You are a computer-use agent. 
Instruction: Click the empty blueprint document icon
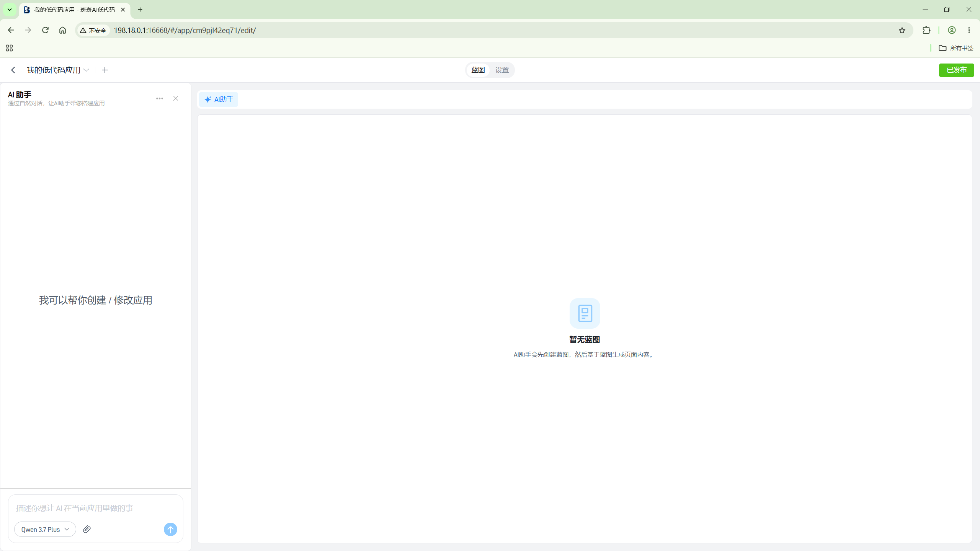tap(585, 313)
